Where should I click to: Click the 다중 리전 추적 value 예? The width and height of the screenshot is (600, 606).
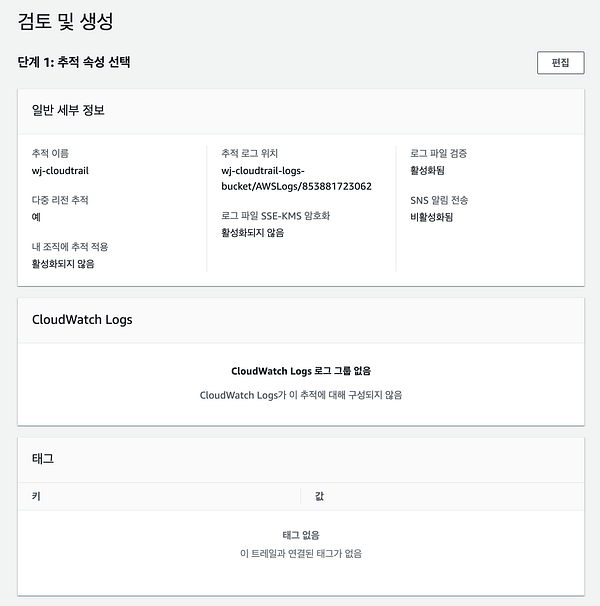pos(36,217)
